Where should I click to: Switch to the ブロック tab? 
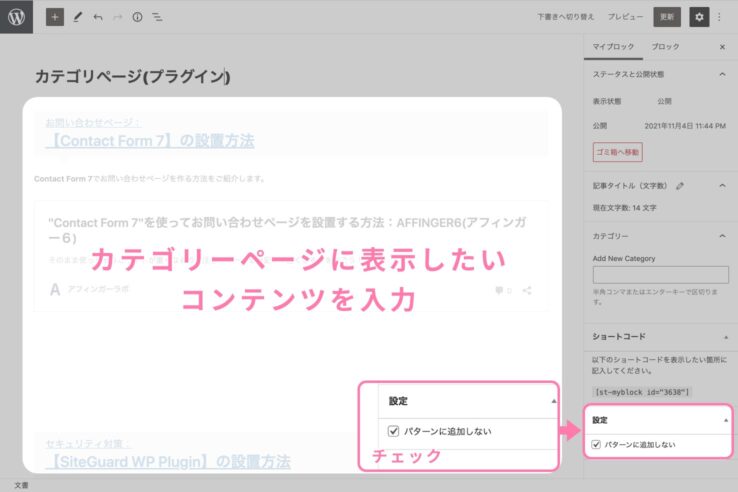(666, 47)
